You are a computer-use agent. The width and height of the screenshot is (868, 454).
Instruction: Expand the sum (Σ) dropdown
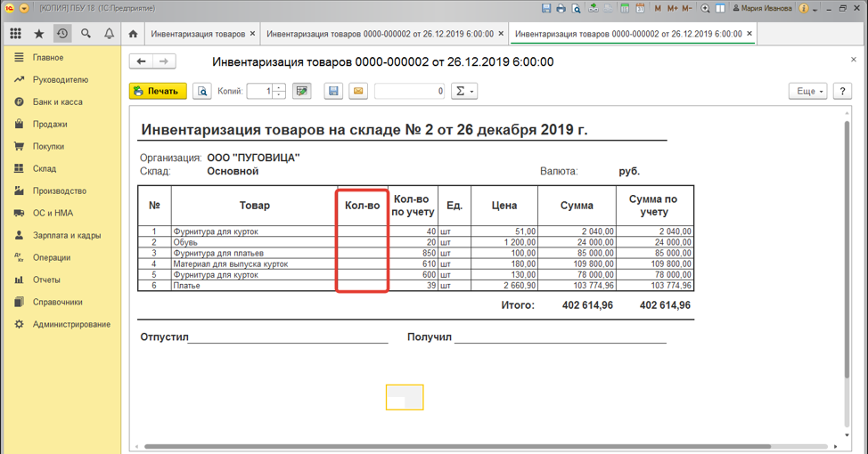coord(463,91)
